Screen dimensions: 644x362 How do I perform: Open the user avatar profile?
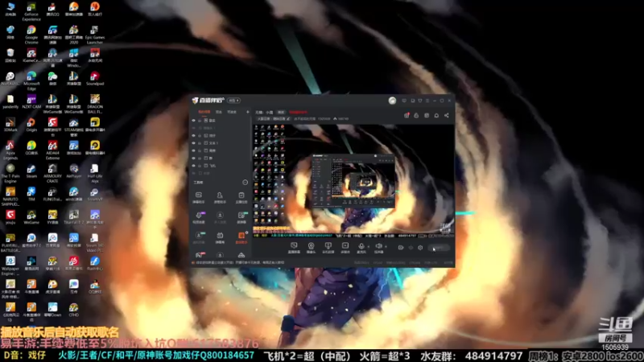tap(392, 101)
